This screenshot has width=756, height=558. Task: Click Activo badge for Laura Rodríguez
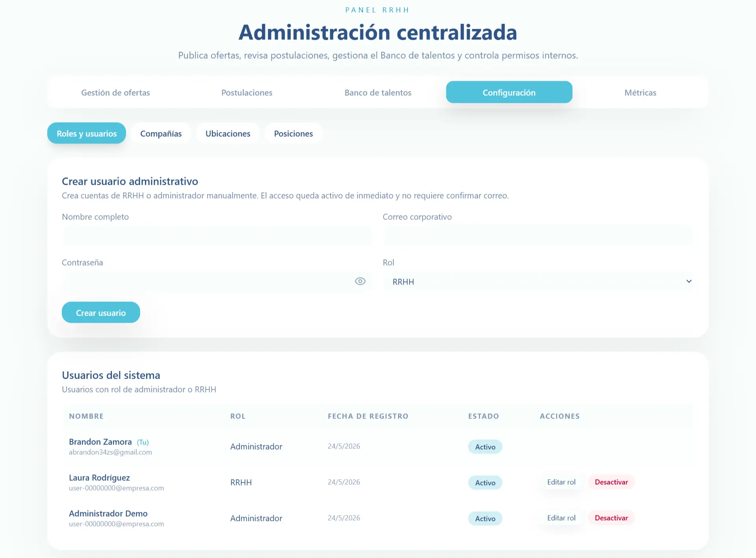(485, 483)
